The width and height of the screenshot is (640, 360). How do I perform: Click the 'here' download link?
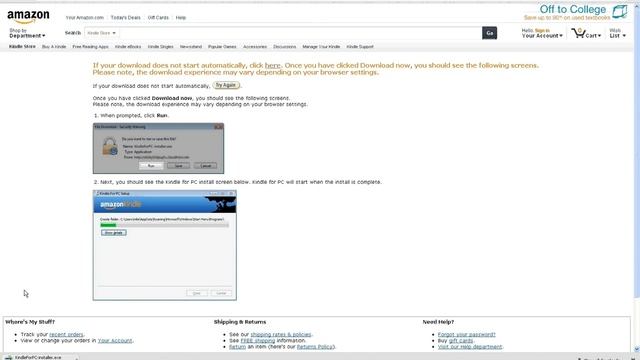[x=273, y=65]
